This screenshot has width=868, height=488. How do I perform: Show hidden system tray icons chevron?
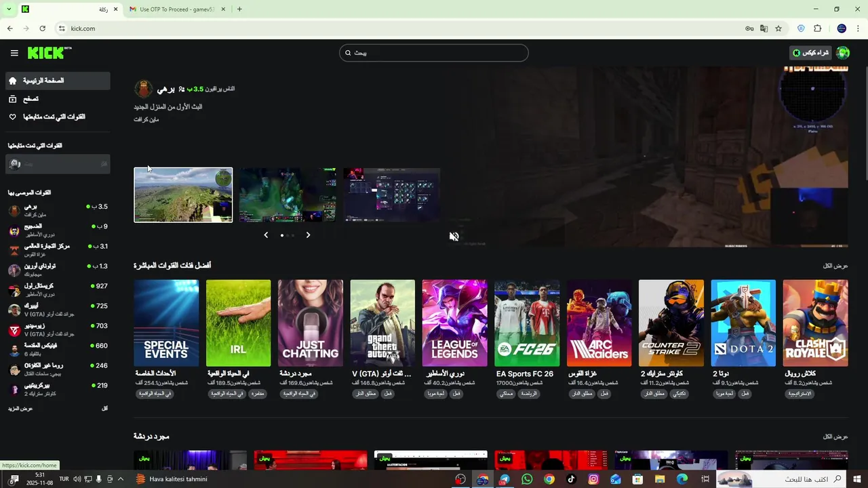pyautogui.click(x=120, y=479)
